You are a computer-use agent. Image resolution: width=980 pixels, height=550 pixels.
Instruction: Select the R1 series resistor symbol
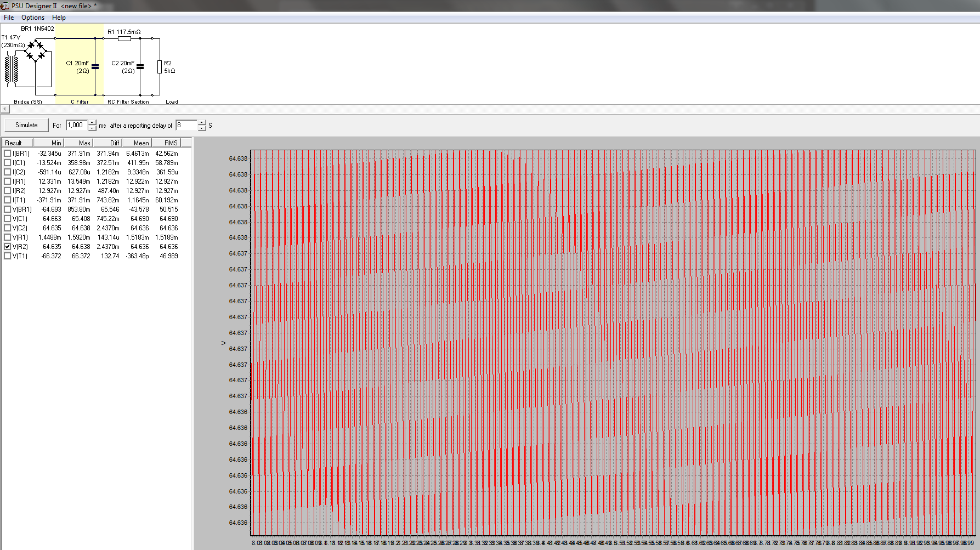point(124,38)
